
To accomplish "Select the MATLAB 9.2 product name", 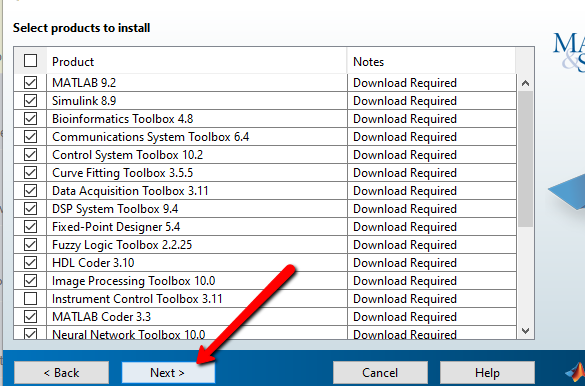I will pyautogui.click(x=84, y=82).
